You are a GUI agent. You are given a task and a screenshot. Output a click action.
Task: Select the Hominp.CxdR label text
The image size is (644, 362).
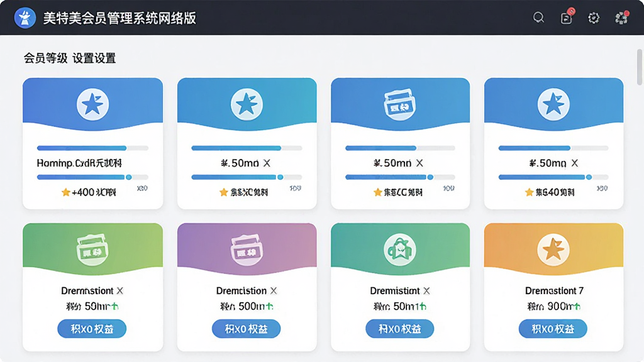(79, 163)
